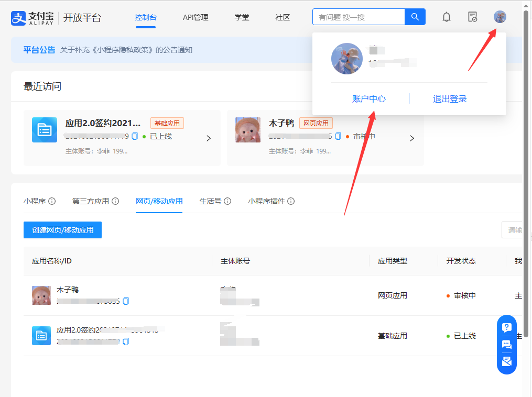
Task: Click the floating question-mark help icon
Action: click(506, 327)
